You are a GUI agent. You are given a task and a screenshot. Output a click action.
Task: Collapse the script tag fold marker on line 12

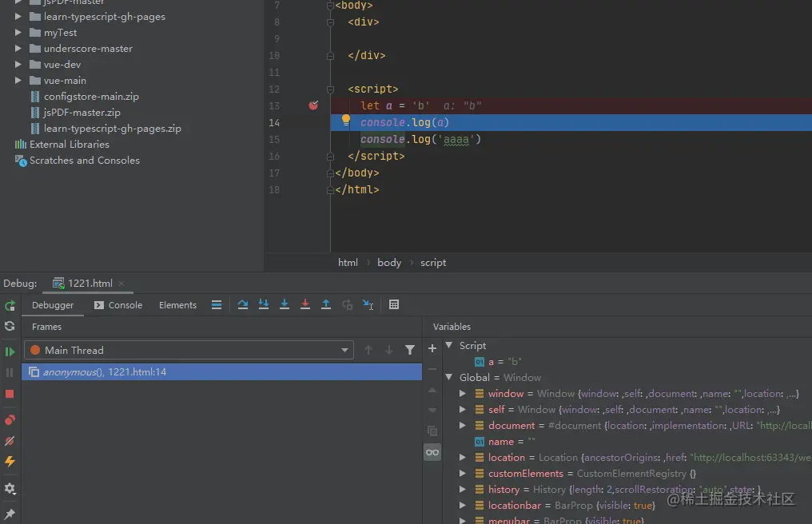point(330,89)
